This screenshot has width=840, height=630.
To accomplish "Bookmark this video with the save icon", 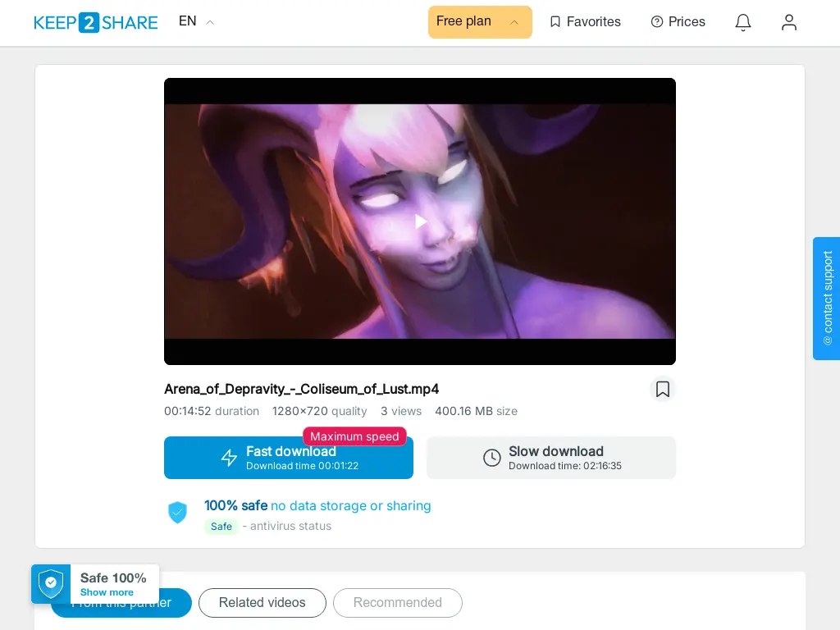I will tap(663, 389).
